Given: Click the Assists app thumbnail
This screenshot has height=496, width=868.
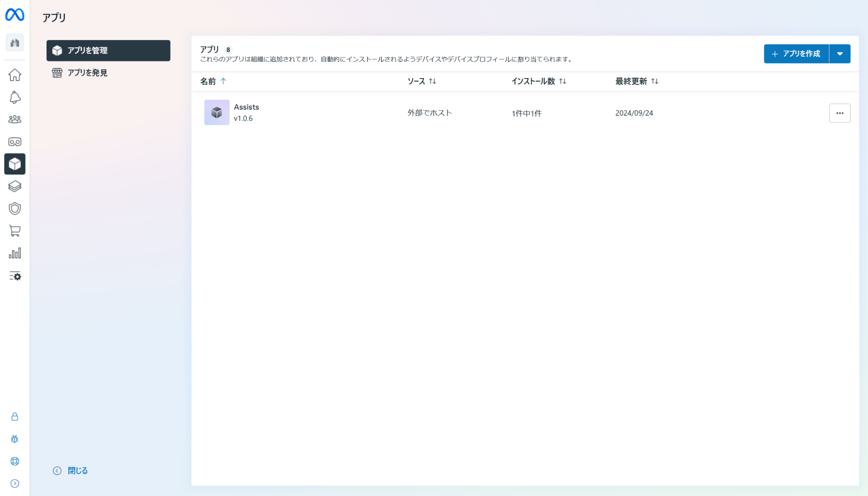Looking at the screenshot, I should (217, 112).
